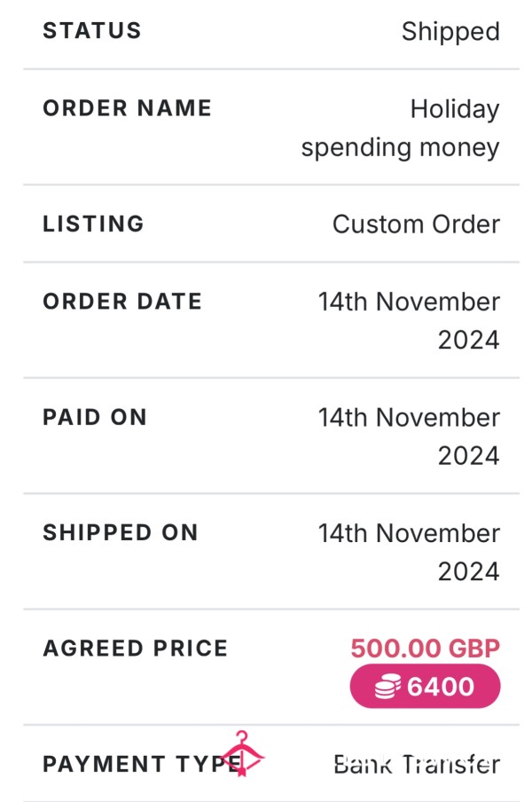Select the order date 14th November 2024

click(409, 320)
